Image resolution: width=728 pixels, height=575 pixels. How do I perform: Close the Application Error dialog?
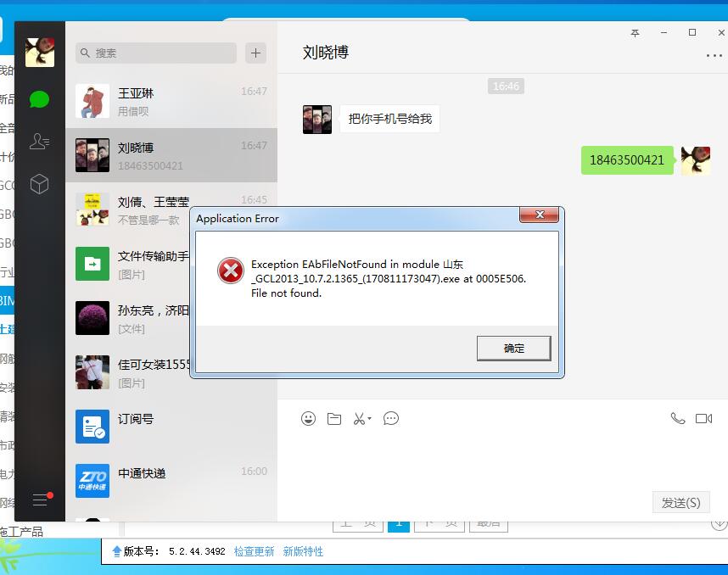pos(539,215)
